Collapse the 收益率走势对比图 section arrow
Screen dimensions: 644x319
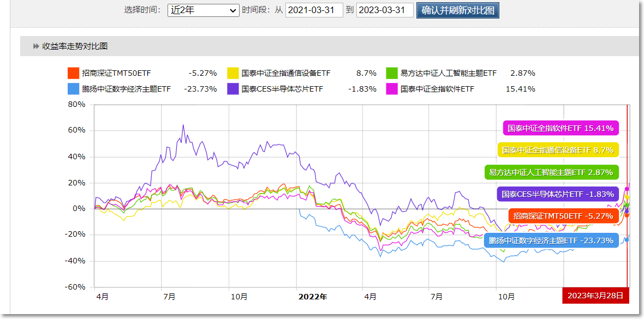coord(36,46)
